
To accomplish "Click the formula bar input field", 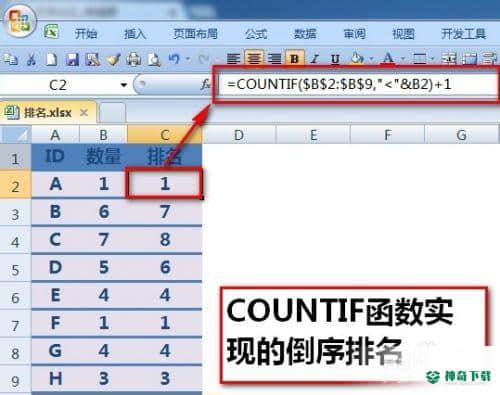I will point(357,84).
